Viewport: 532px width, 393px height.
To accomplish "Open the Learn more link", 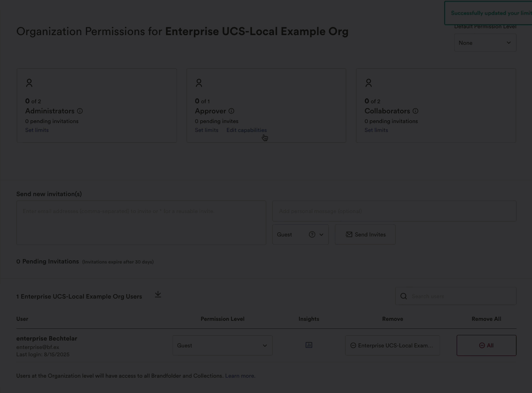I will (239, 376).
